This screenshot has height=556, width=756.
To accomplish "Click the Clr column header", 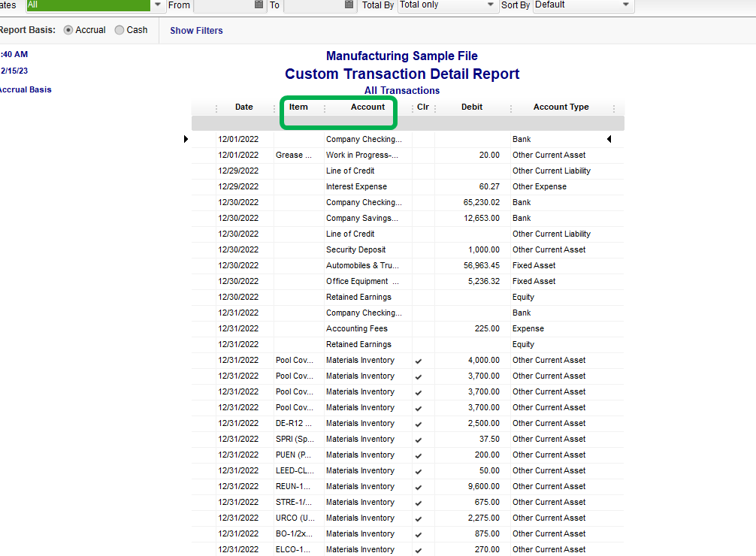I will [423, 107].
